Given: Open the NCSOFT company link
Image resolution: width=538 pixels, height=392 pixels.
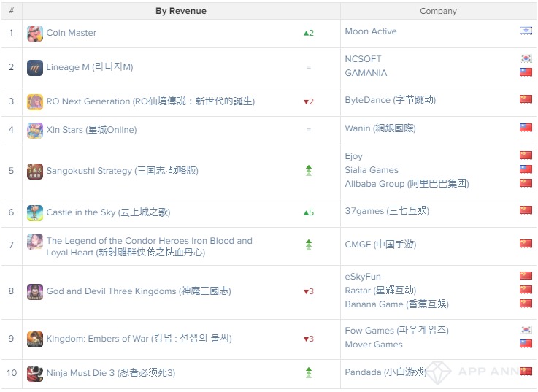Looking at the screenshot, I should point(363,59).
